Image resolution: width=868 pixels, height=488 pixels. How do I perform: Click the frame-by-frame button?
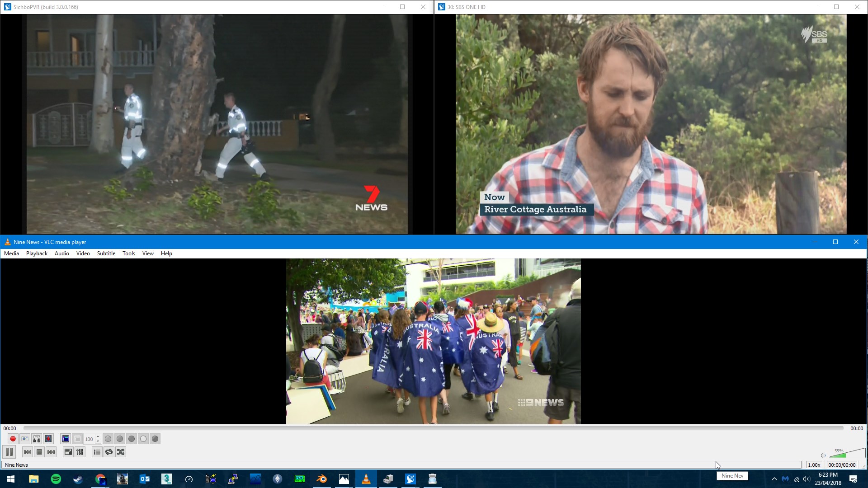coord(48,439)
